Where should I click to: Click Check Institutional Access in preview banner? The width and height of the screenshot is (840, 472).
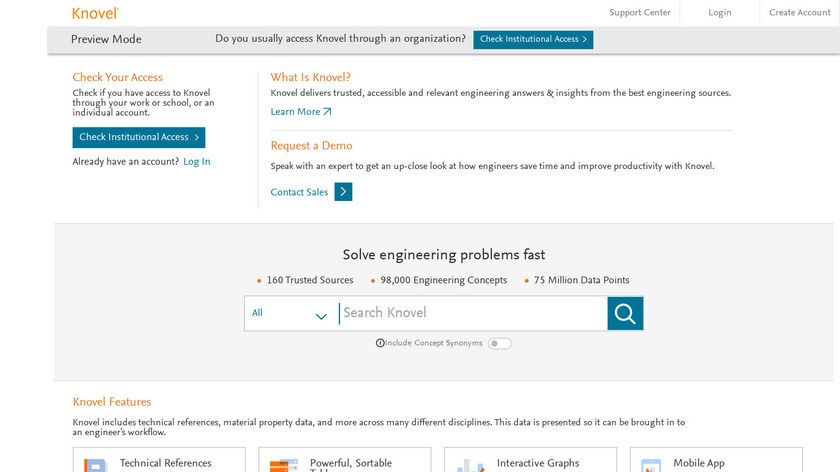533,40
